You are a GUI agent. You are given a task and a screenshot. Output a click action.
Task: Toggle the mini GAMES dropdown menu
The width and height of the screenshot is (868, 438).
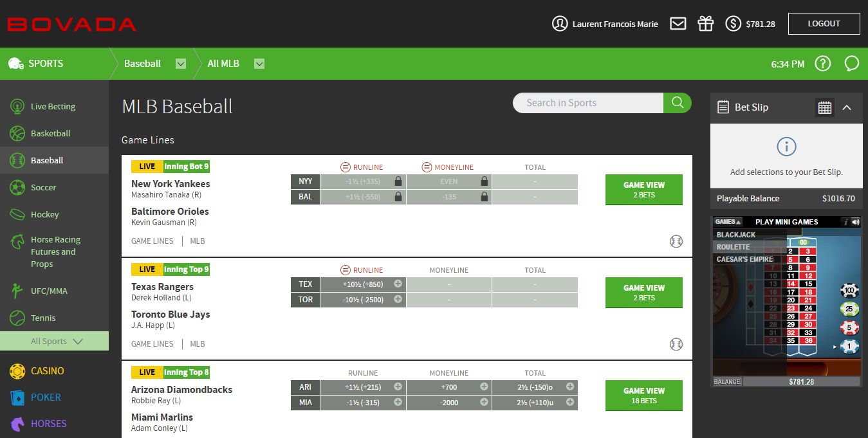(728, 222)
